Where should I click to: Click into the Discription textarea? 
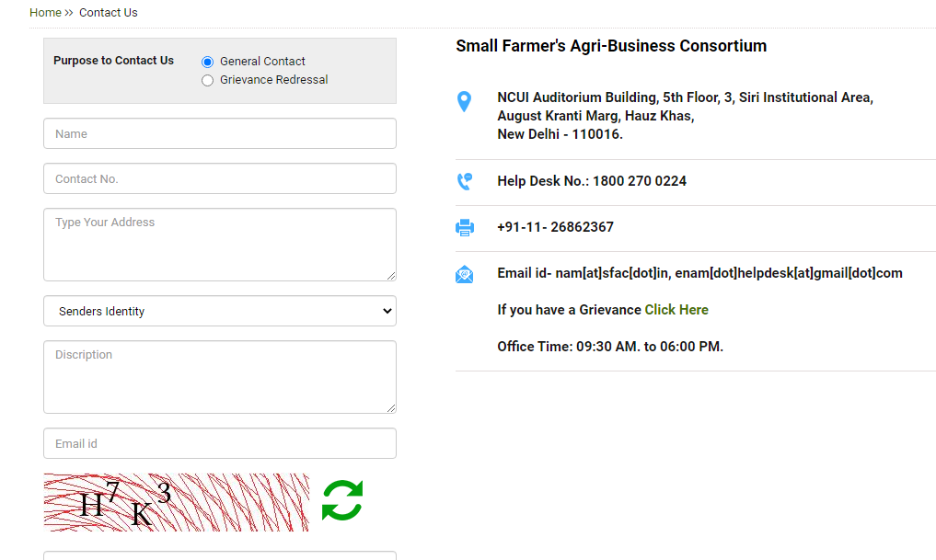coord(220,377)
